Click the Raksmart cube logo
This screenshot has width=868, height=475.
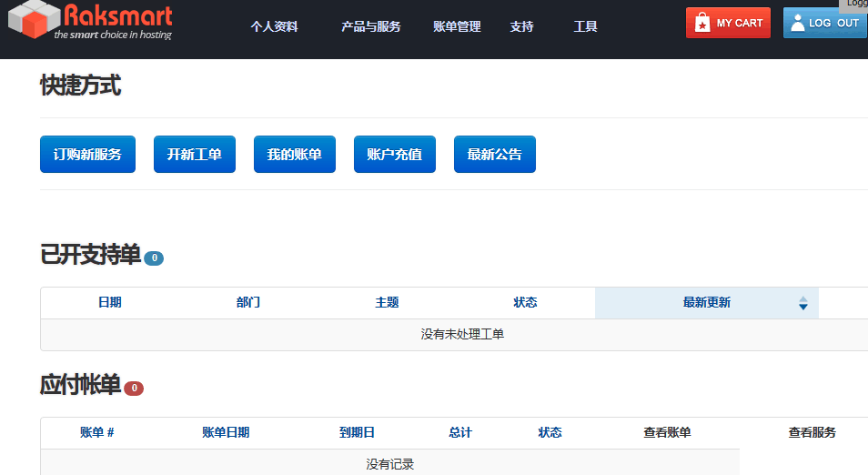(34, 19)
